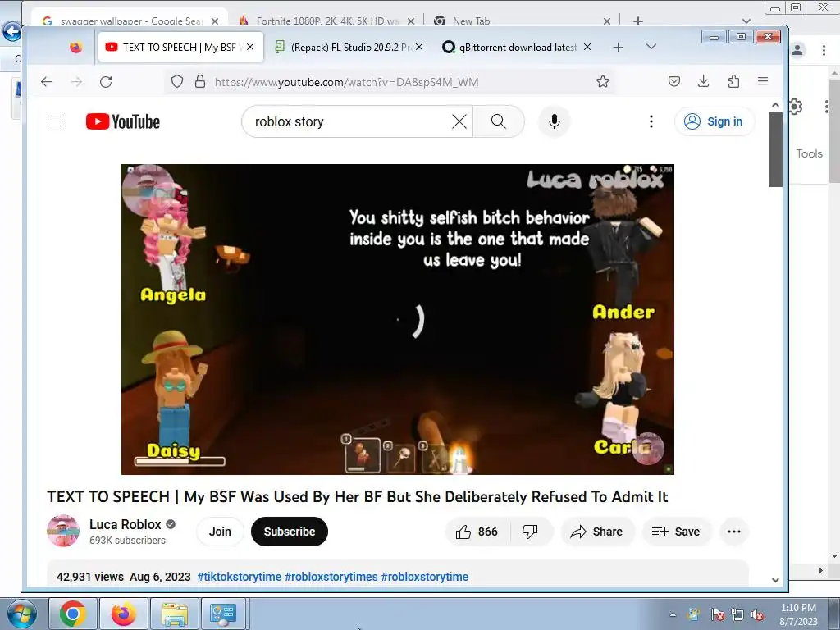This screenshot has height=630, width=840.
Task: Open the site security padlock icon
Action: coord(200,81)
